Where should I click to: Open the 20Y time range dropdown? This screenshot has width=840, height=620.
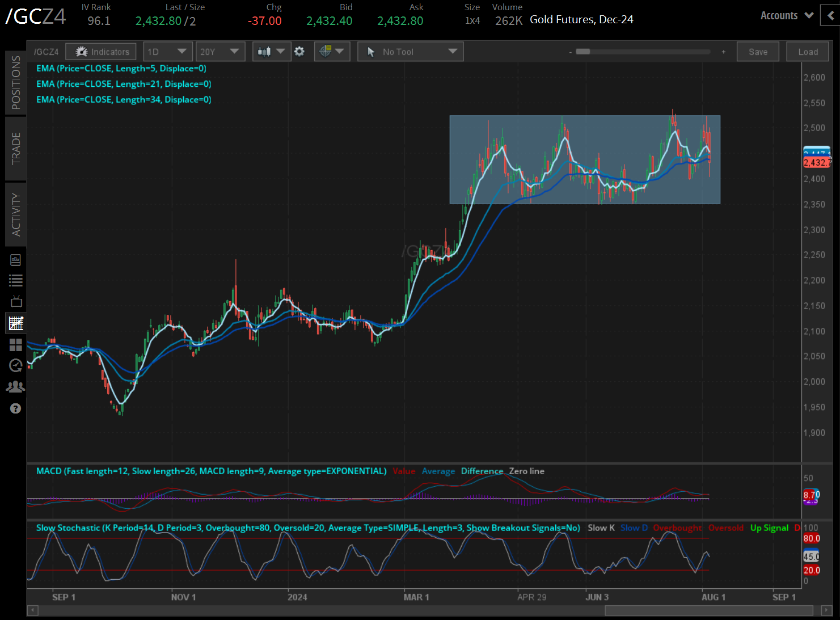click(220, 52)
